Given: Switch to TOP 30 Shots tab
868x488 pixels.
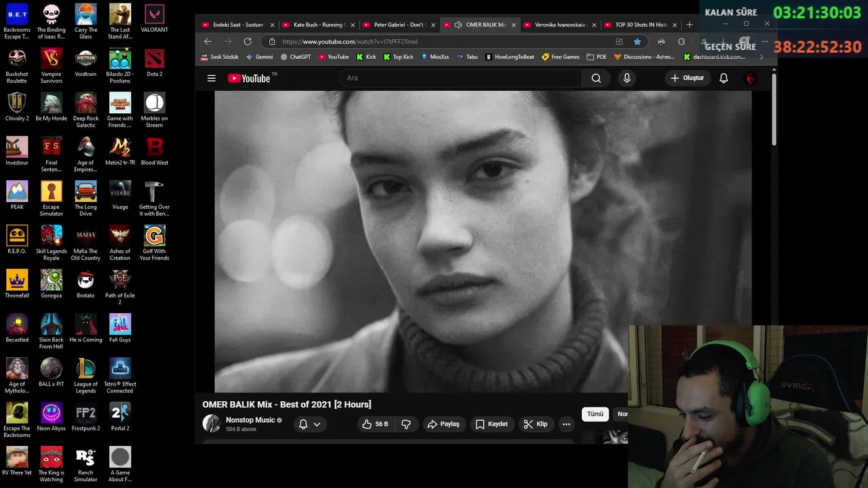Looking at the screenshot, I should (x=640, y=25).
